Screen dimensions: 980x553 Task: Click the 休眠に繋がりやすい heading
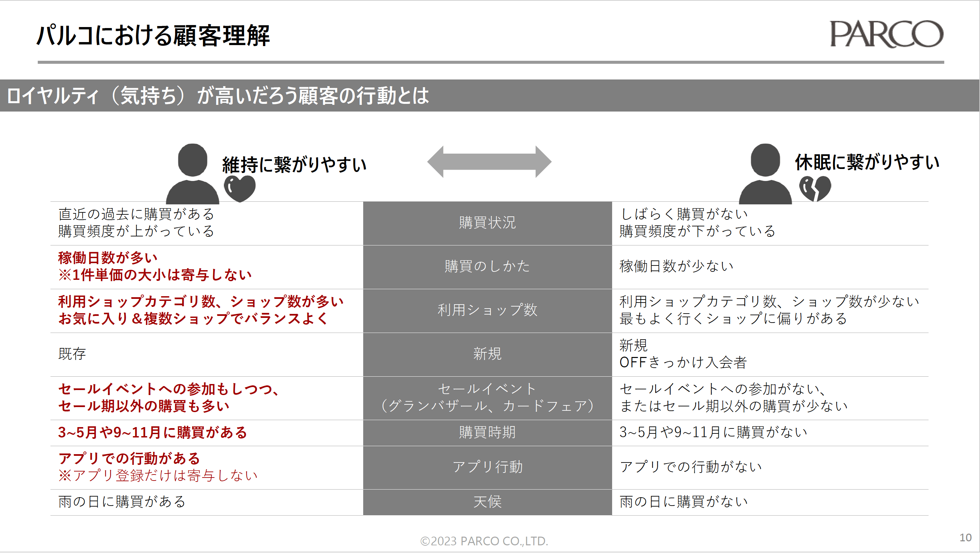click(867, 162)
